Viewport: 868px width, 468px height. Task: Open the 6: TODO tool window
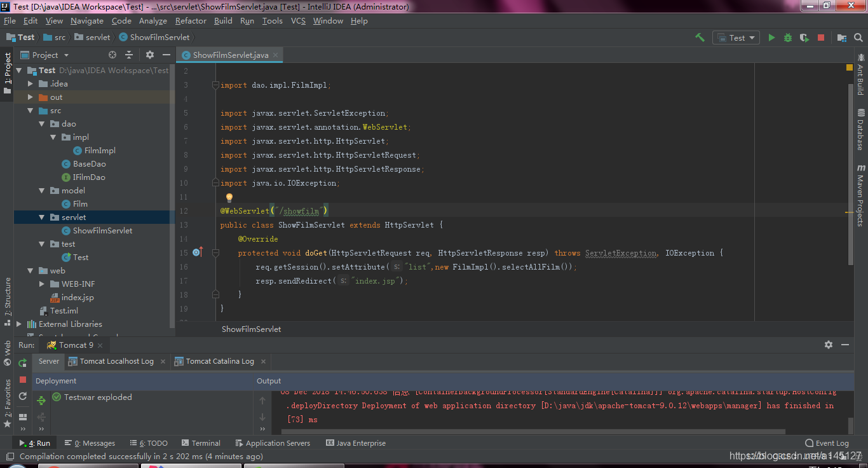pos(149,443)
